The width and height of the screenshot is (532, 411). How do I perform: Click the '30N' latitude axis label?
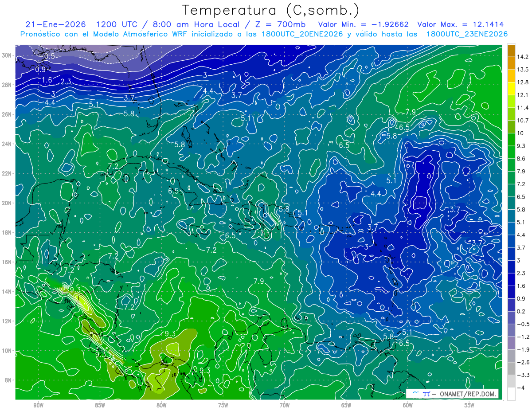point(8,55)
